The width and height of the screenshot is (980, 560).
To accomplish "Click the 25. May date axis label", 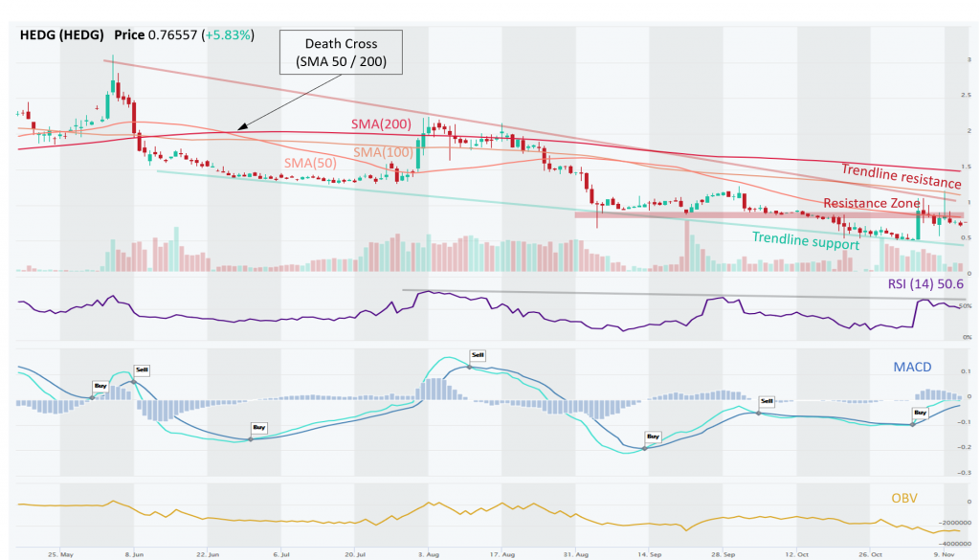I will tap(61, 553).
